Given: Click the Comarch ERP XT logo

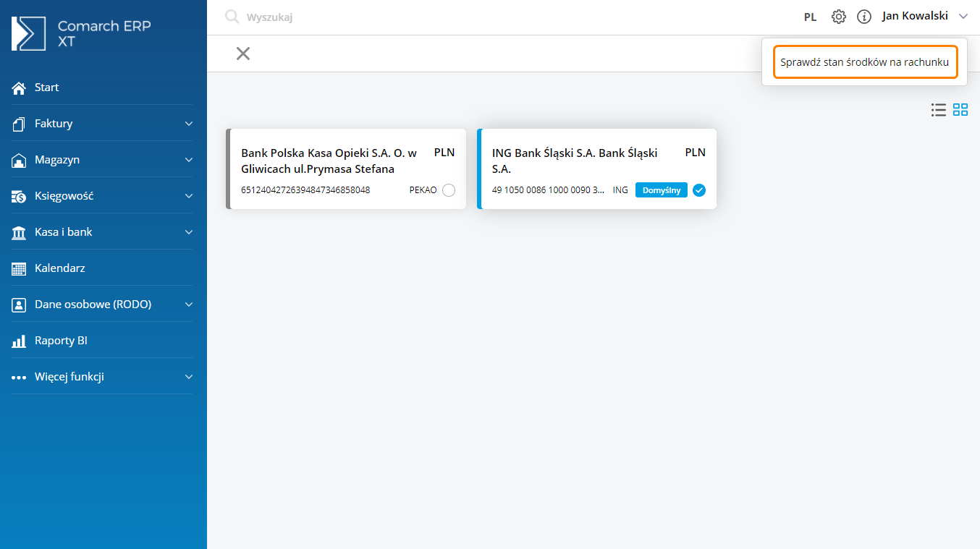Looking at the screenshot, I should 81,34.
